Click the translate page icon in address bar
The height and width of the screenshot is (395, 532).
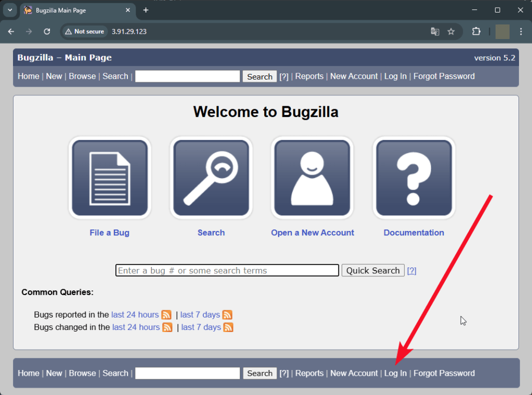[x=435, y=32]
